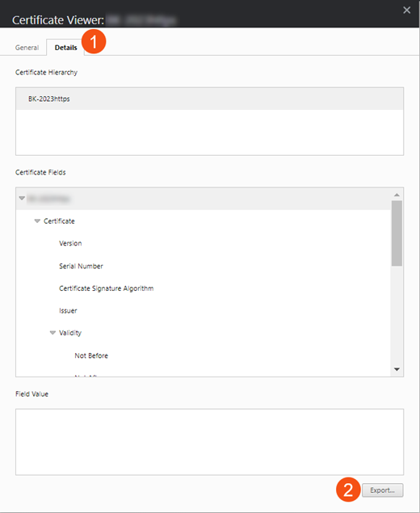The height and width of the screenshot is (513, 420).
Task: Select the Not Before field
Action: tap(91, 355)
